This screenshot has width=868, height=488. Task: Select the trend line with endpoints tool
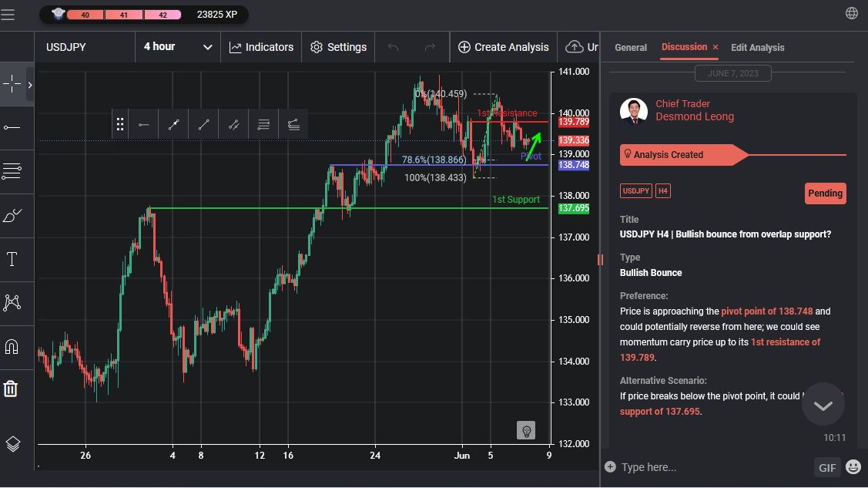tap(174, 125)
